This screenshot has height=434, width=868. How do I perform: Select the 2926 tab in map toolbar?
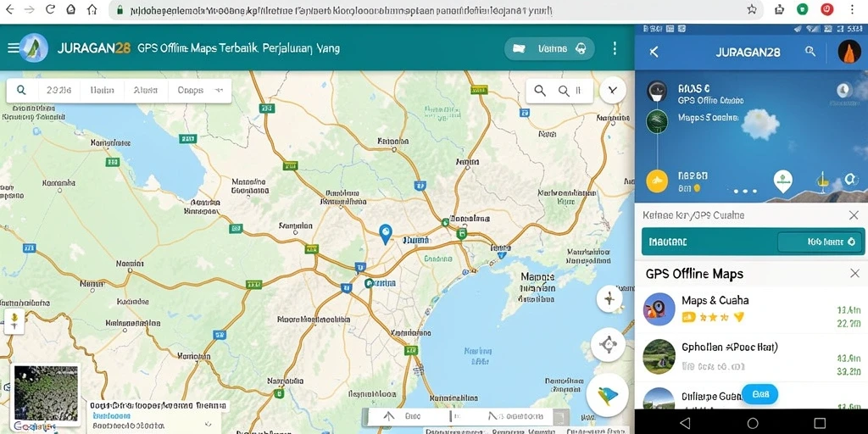[x=59, y=90]
